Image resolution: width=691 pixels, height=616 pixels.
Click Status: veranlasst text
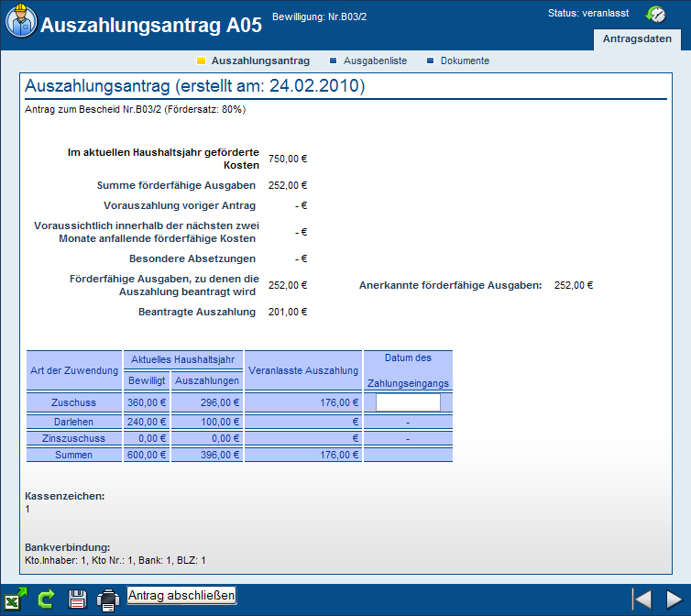(588, 13)
